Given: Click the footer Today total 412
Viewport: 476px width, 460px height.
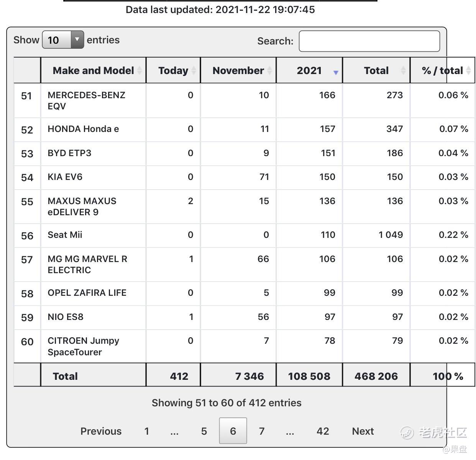Looking at the screenshot, I should pyautogui.click(x=179, y=376).
